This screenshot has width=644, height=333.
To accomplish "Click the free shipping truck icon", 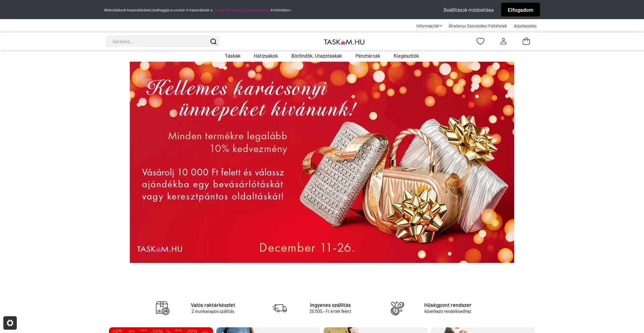I will point(280,308).
